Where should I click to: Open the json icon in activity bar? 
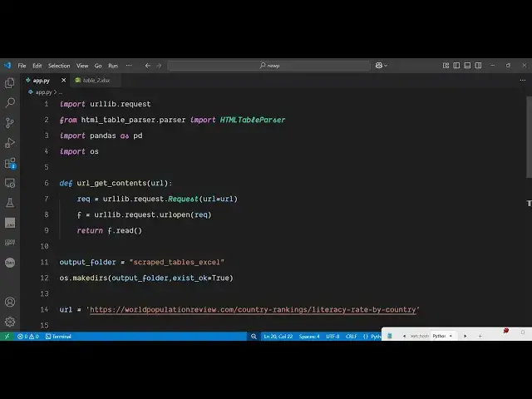coord(10,263)
